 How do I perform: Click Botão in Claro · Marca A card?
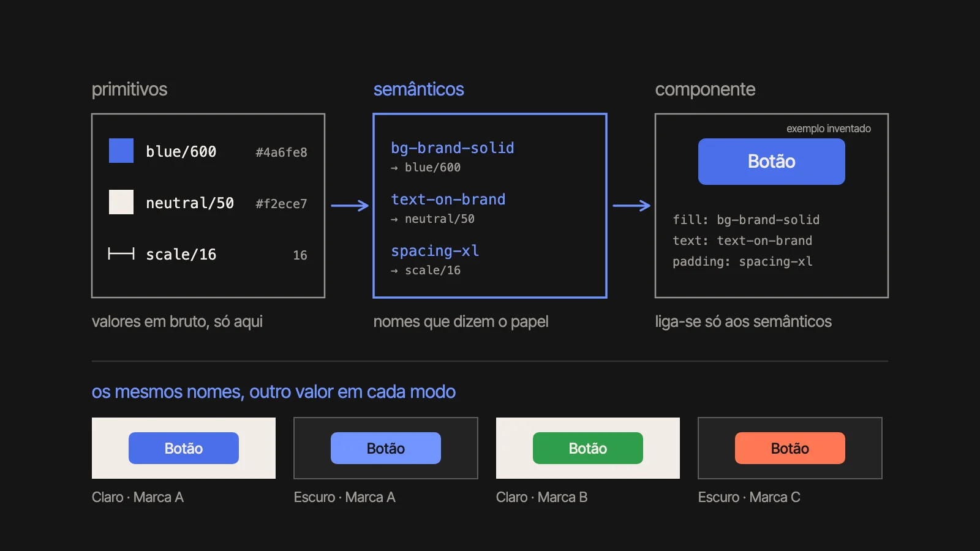184,448
